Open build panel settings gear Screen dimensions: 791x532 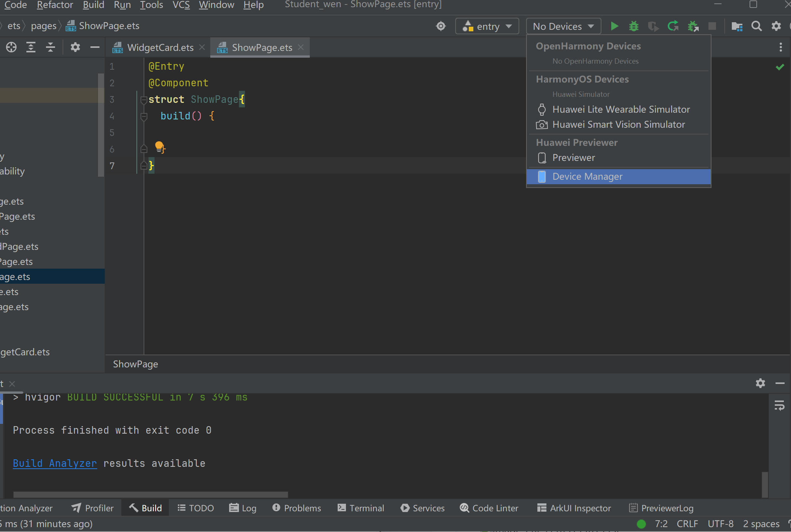pos(760,383)
